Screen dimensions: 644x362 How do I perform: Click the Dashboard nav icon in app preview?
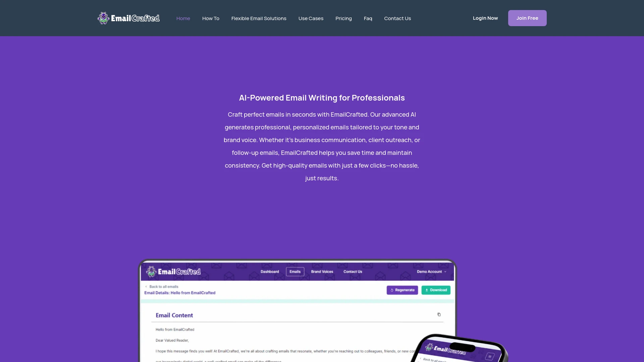coord(270,271)
